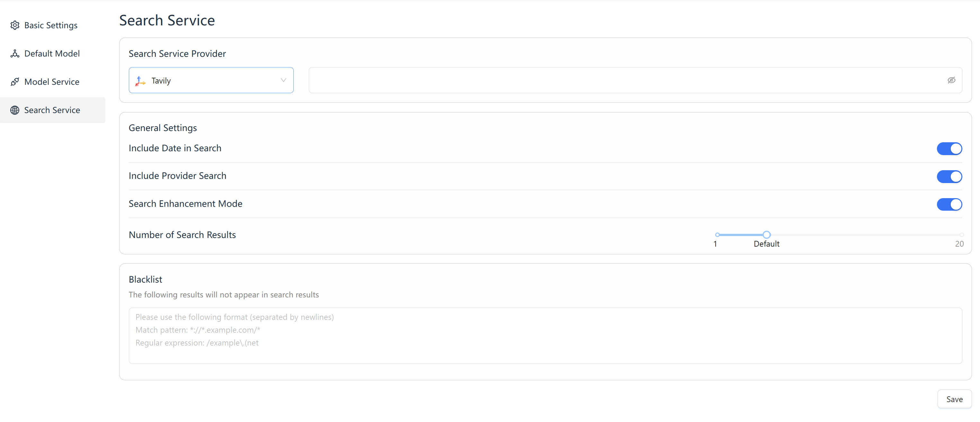Expand provider list using the chevron arrow
Screen dimensions: 980x422
coord(283,80)
